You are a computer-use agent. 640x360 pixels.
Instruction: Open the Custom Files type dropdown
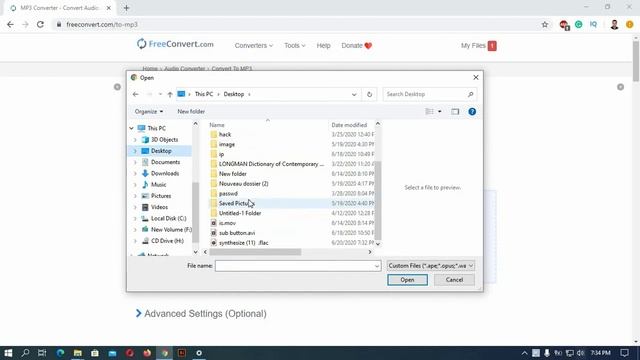[x=431, y=266]
